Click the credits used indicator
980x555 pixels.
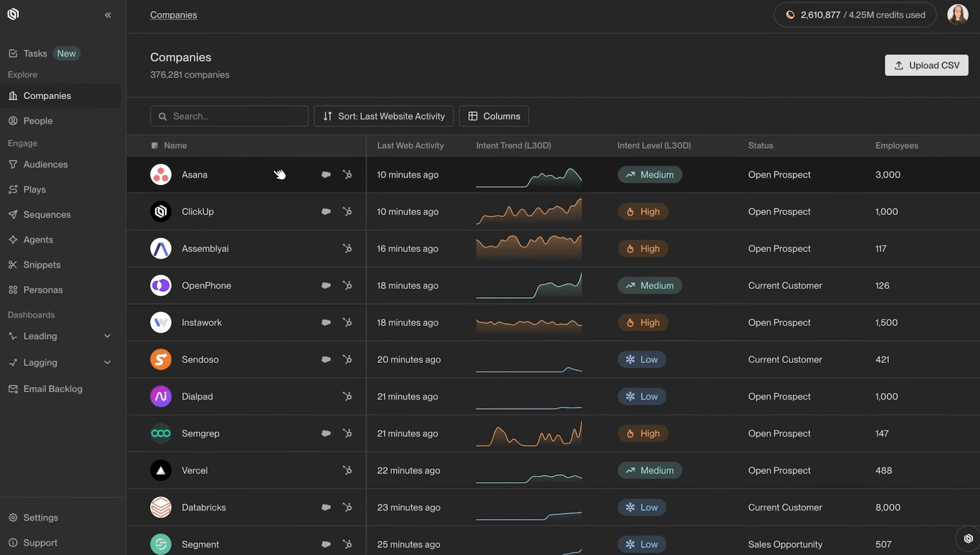(x=855, y=15)
